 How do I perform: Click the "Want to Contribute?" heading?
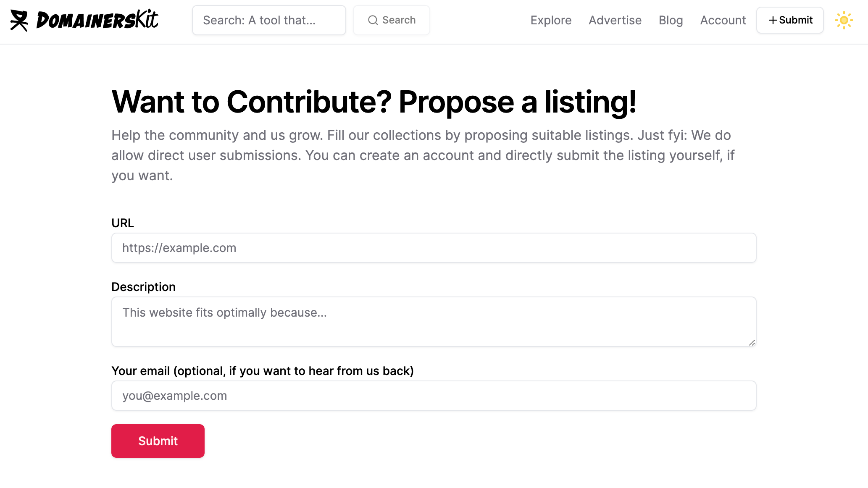374,102
